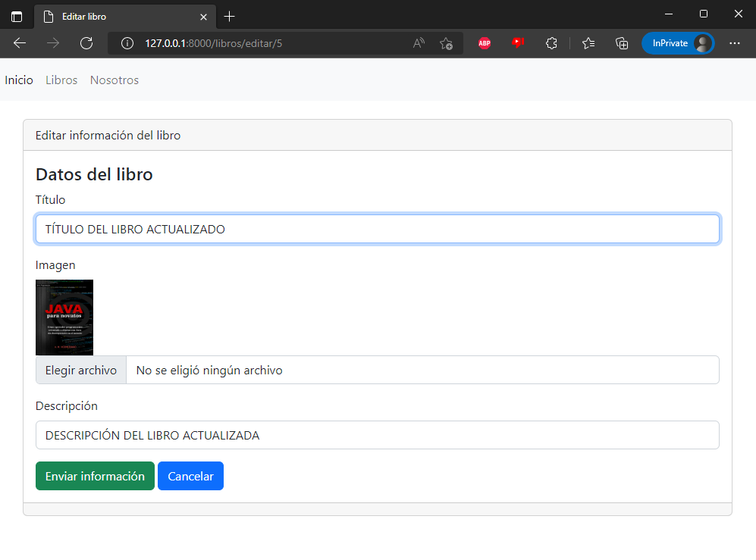The image size is (756, 560).
Task: Open the Nosotros page
Action: point(114,80)
